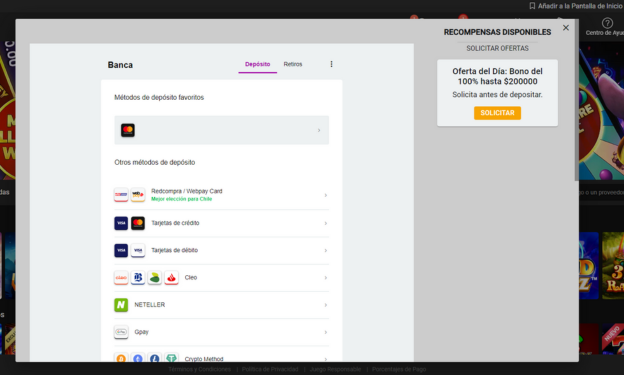Open the Términos y Condiciones footer link
The image size is (624, 375).
pos(199,369)
